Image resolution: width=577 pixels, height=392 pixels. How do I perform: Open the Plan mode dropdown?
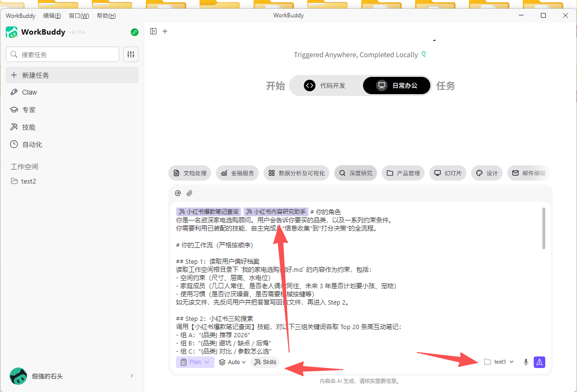click(x=195, y=362)
